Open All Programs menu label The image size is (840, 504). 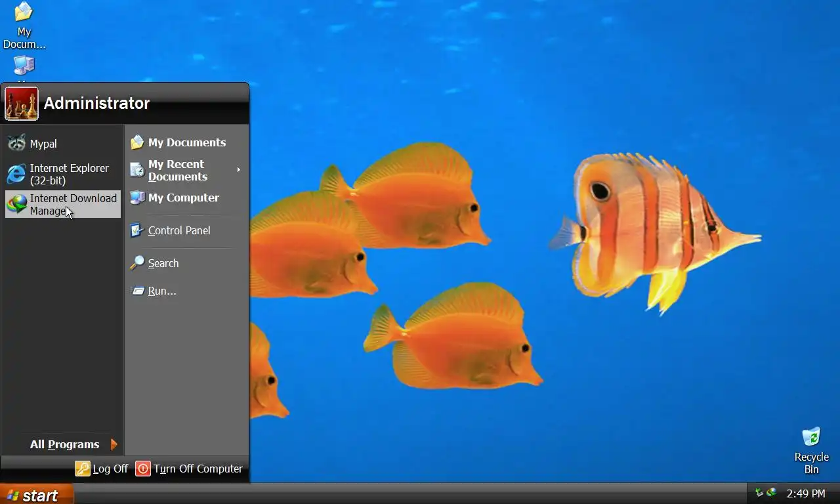tap(64, 444)
